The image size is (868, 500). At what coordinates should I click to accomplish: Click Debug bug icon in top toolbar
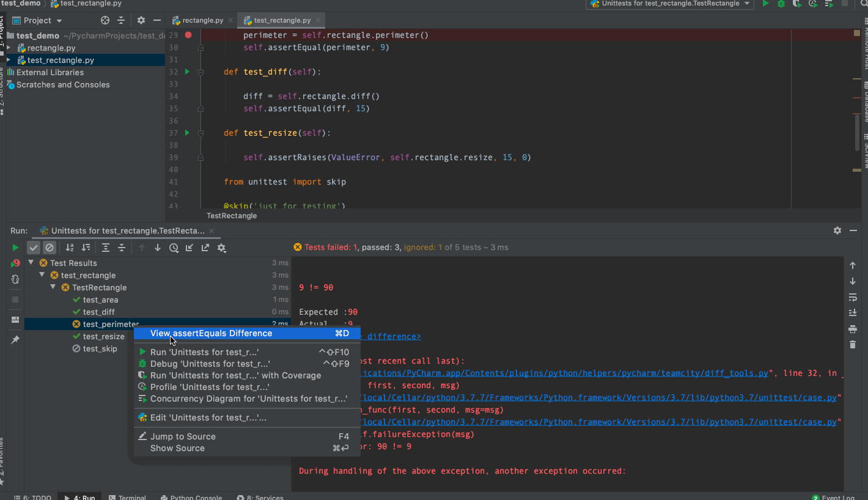point(781,4)
